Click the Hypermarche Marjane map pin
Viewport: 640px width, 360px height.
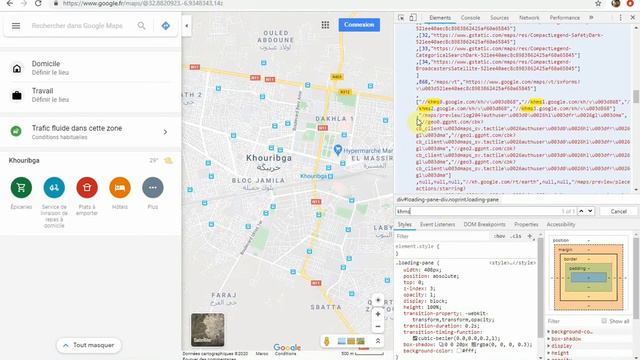tap(338, 150)
